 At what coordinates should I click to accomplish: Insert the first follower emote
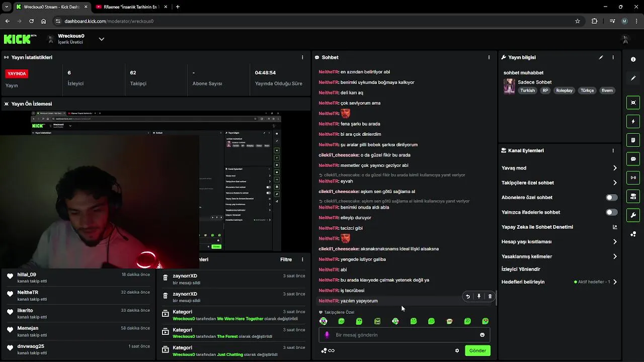tap(324, 321)
